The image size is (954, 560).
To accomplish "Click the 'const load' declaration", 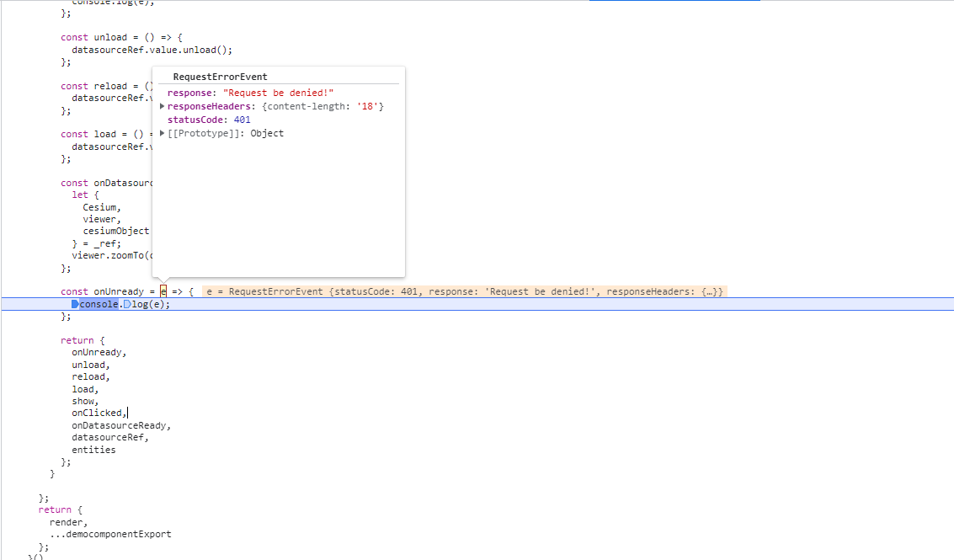I will [88, 135].
